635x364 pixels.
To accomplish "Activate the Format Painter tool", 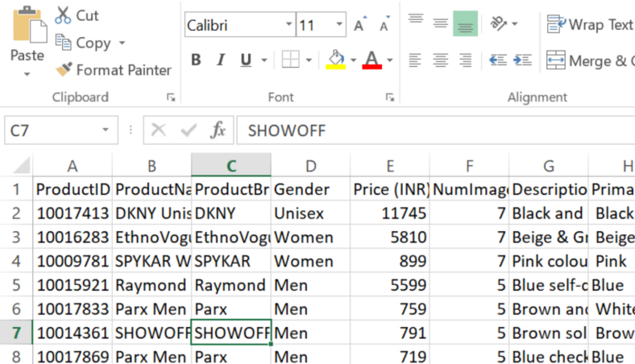I will (114, 70).
